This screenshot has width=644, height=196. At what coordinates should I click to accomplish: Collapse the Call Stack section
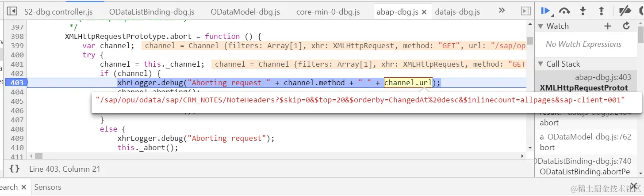click(540, 64)
